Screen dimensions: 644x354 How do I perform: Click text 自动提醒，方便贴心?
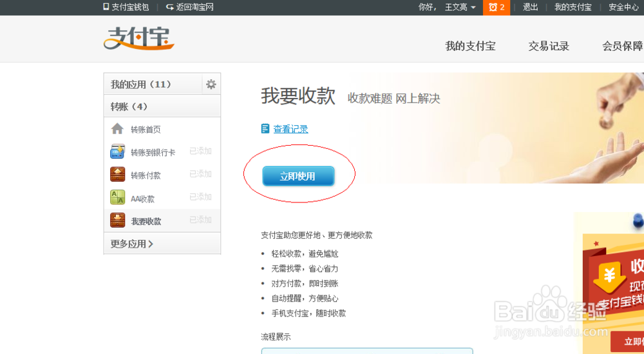click(305, 298)
